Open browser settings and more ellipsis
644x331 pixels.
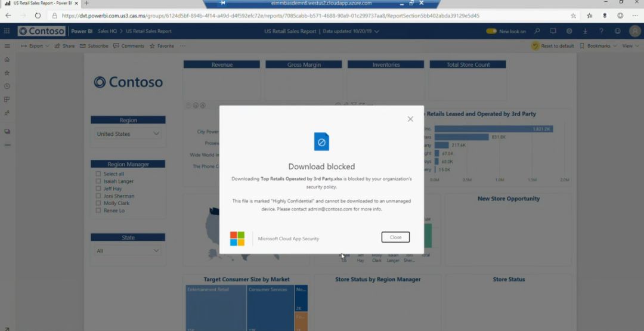click(636, 16)
